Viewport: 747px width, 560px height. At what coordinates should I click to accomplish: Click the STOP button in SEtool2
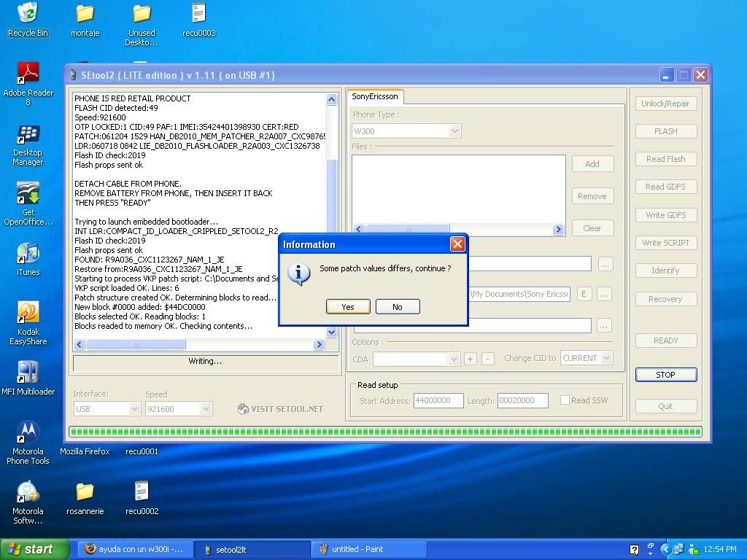665,375
